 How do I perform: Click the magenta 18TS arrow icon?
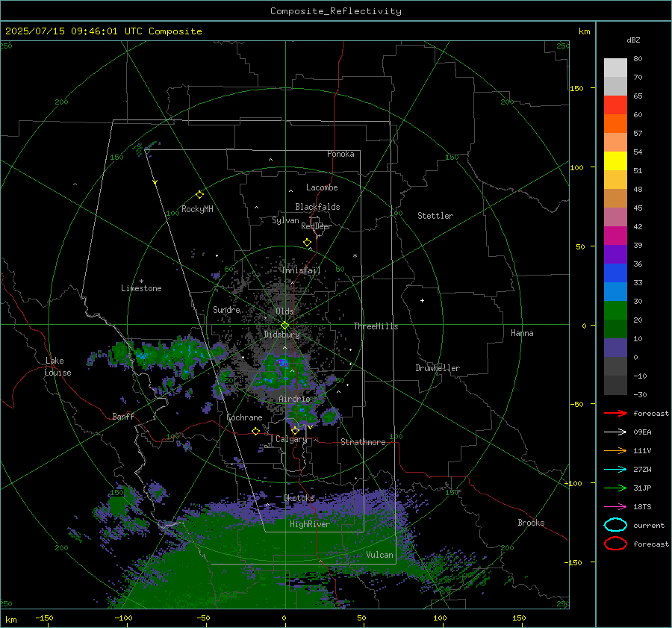tap(615, 507)
